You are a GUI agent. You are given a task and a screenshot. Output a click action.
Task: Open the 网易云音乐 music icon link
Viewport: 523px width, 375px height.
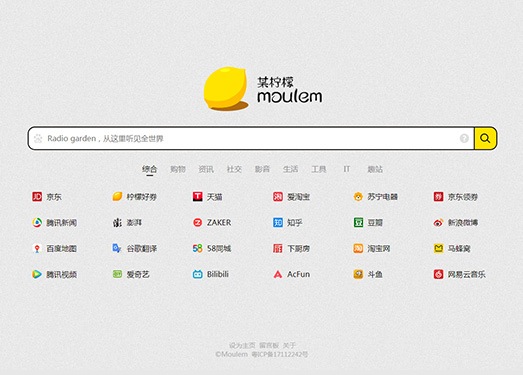click(x=459, y=274)
